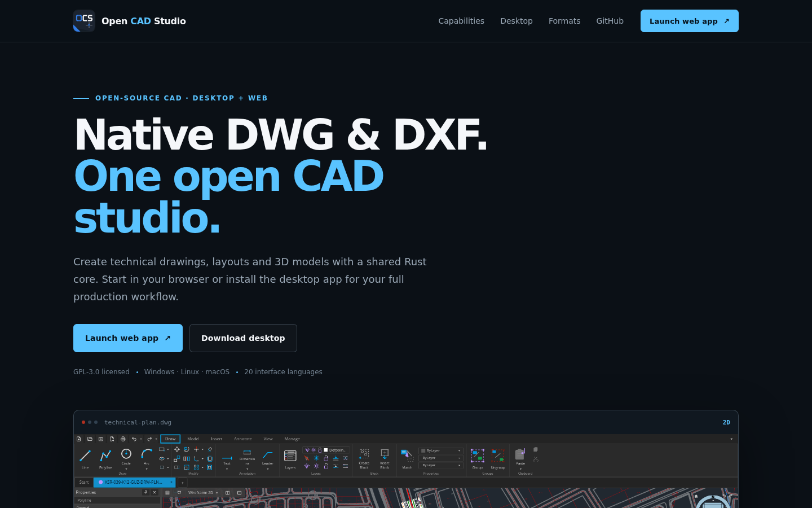Click the view cube home icon
The image size is (812, 508).
point(696,496)
